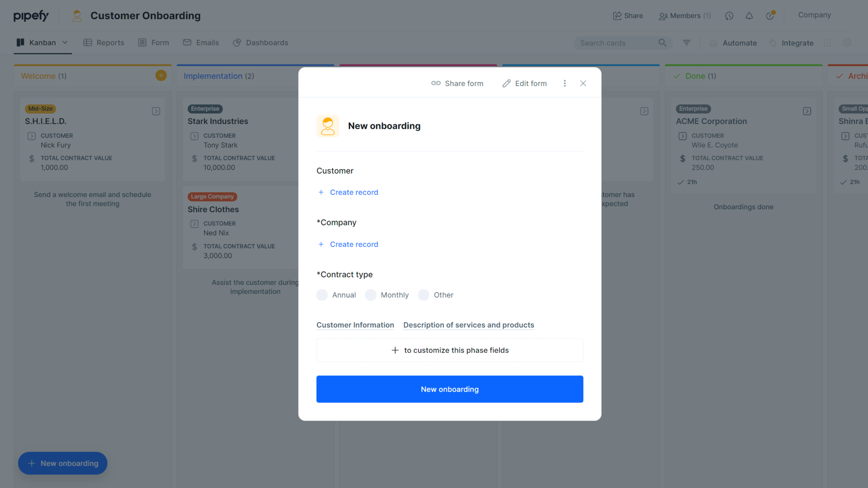Open the activity history icon in top bar
Viewport: 868px width, 488px height.
tap(729, 16)
